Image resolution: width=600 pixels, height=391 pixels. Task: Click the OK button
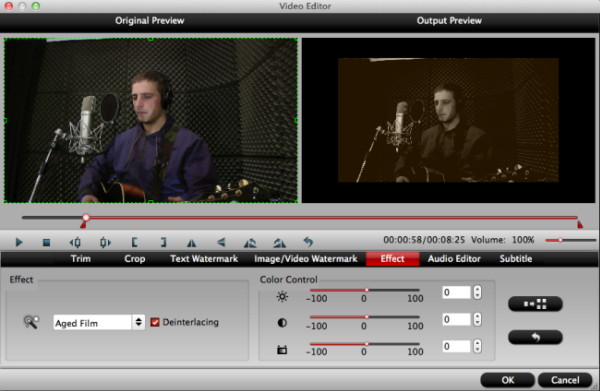tap(507, 380)
